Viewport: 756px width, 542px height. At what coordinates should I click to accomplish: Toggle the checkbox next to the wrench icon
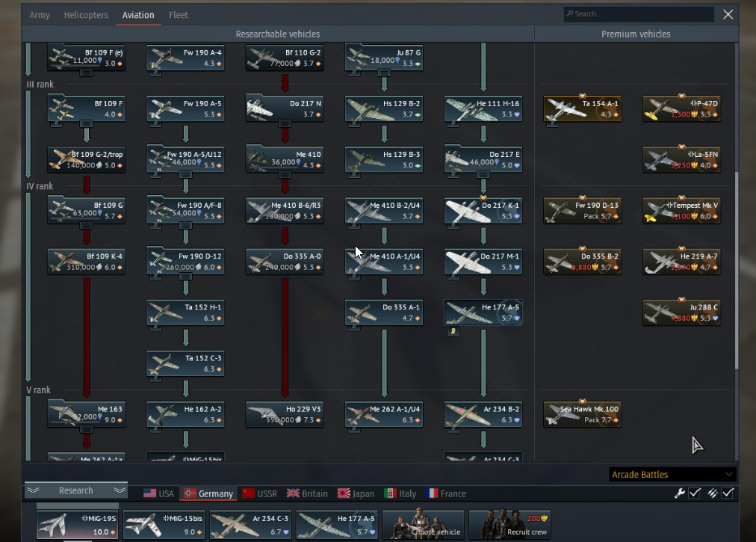695,493
